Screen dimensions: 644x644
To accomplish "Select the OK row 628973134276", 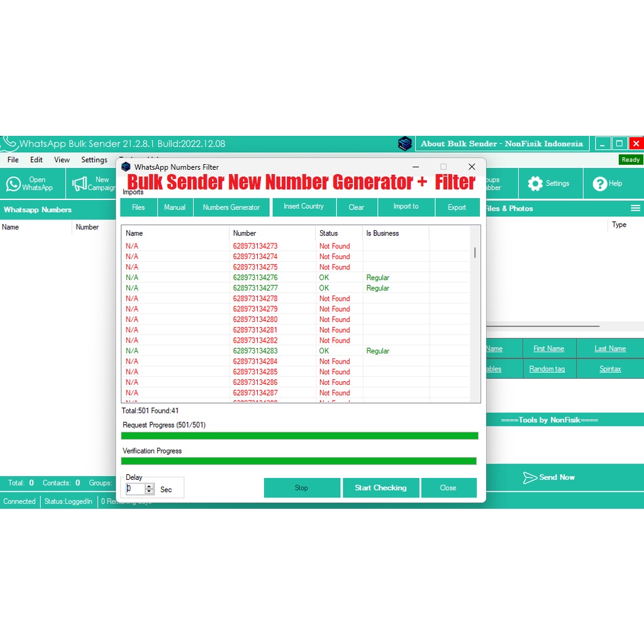I will (x=297, y=277).
